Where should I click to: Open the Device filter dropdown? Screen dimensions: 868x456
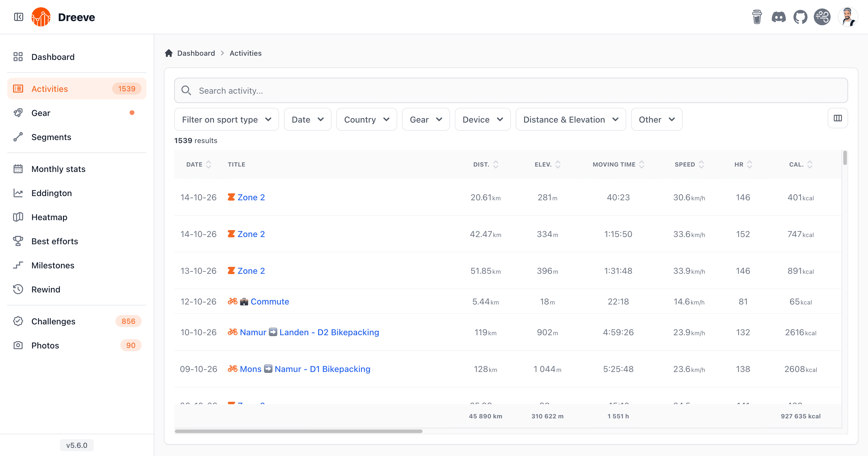(x=483, y=120)
